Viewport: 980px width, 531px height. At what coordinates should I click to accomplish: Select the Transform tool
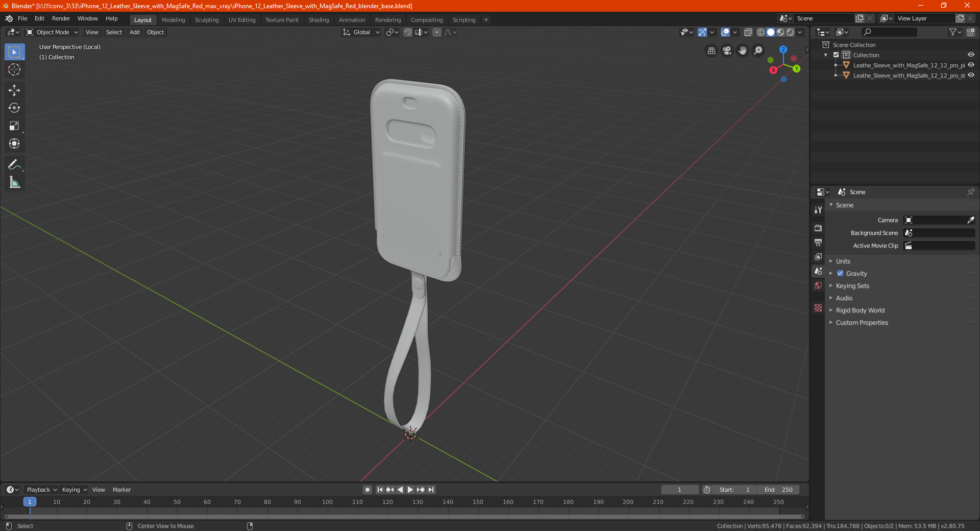pos(14,143)
